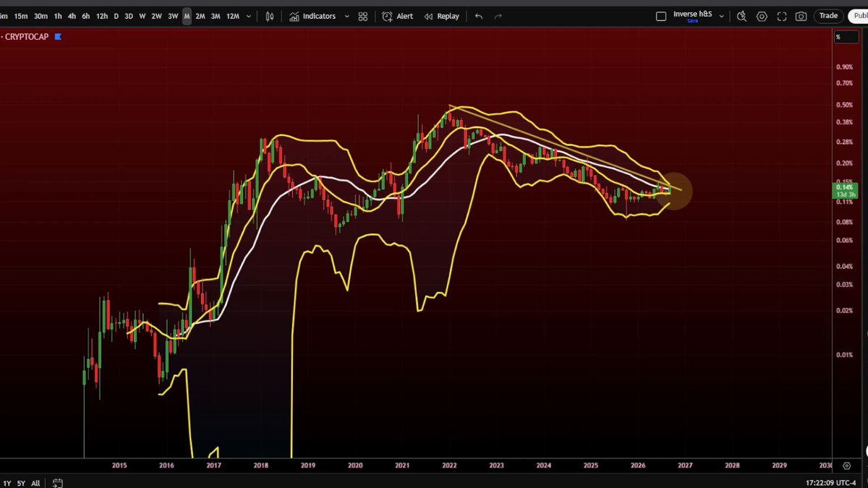Open quick search icon in toolbar
This screenshot has height=488, width=868.
(x=742, y=16)
